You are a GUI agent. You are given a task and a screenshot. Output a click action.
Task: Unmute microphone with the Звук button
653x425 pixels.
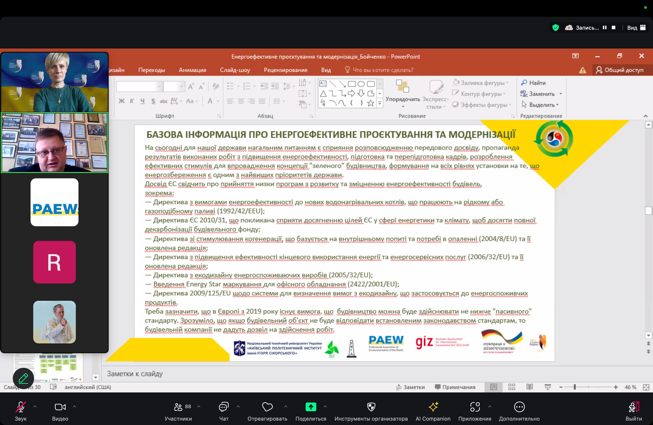pos(20,406)
